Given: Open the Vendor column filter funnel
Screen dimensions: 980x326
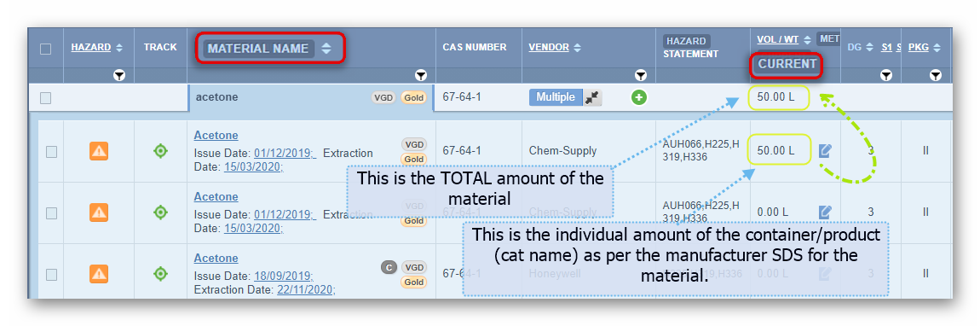Looking at the screenshot, I should 641,76.
